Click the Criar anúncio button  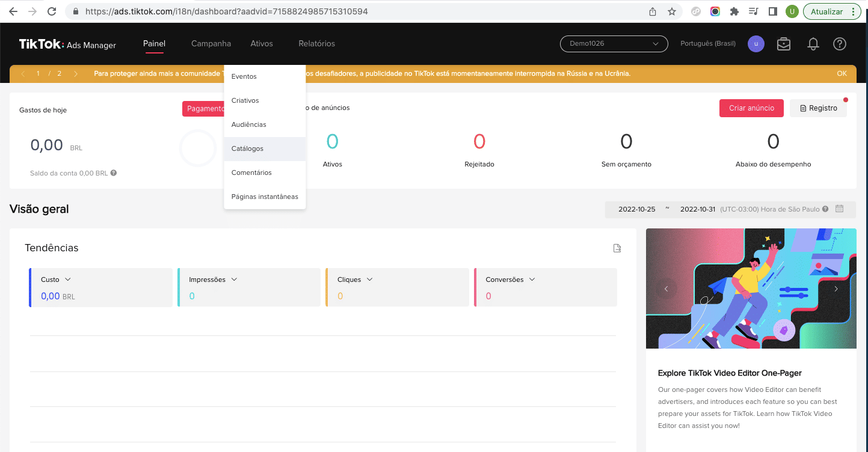coord(751,108)
